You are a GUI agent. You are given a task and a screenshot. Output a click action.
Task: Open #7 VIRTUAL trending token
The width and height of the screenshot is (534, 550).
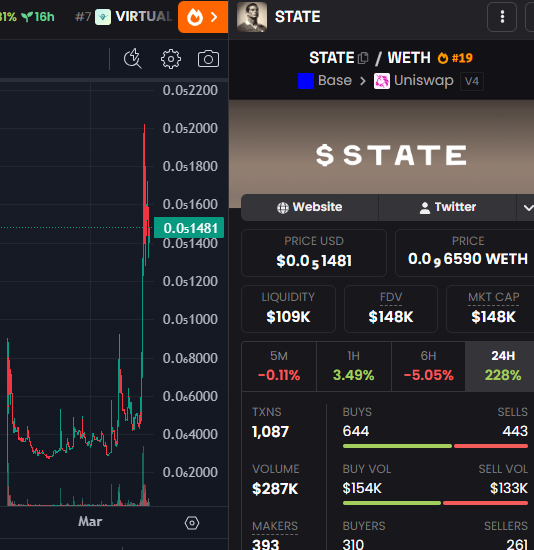(x=124, y=16)
